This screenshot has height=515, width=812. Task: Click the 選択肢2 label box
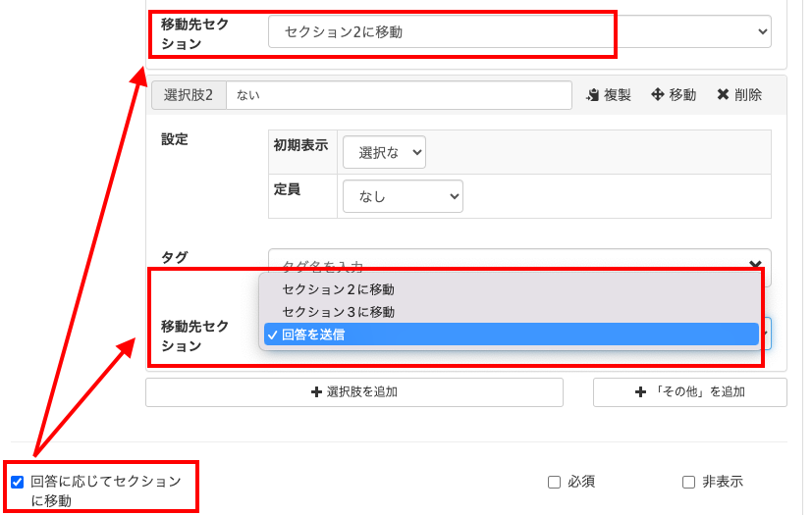coord(189,95)
